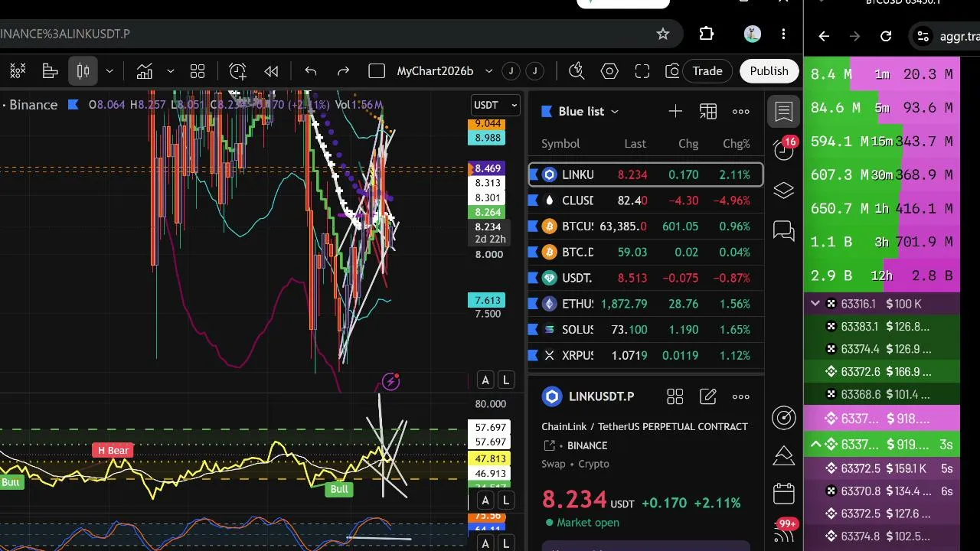
Task: Sort watchlist by Chg% column header
Action: coord(737,144)
